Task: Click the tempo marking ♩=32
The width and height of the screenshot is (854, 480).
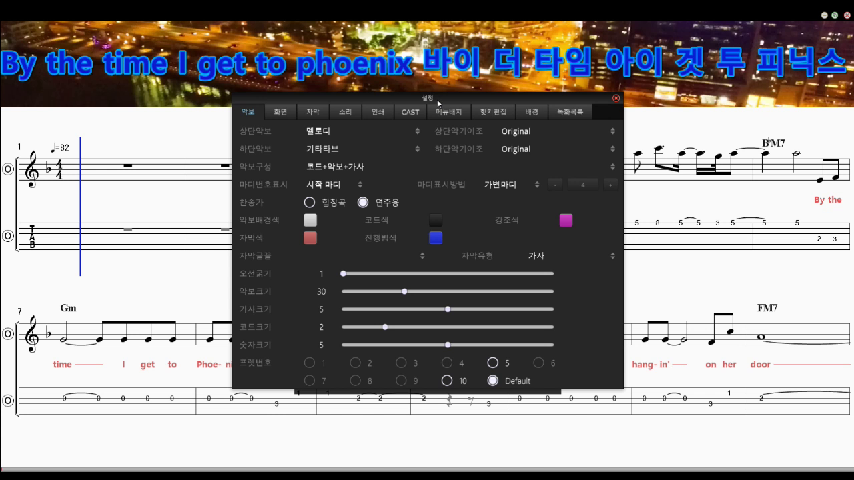Action: [x=60, y=148]
